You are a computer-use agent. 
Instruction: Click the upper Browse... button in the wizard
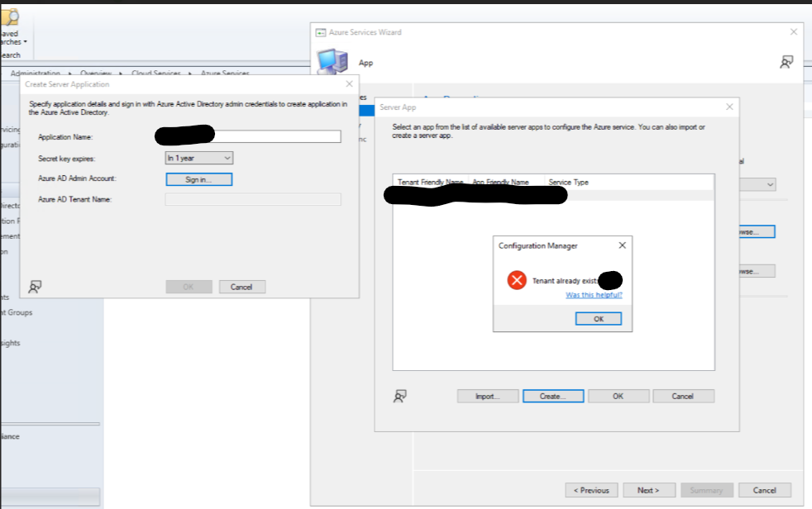[x=757, y=231]
